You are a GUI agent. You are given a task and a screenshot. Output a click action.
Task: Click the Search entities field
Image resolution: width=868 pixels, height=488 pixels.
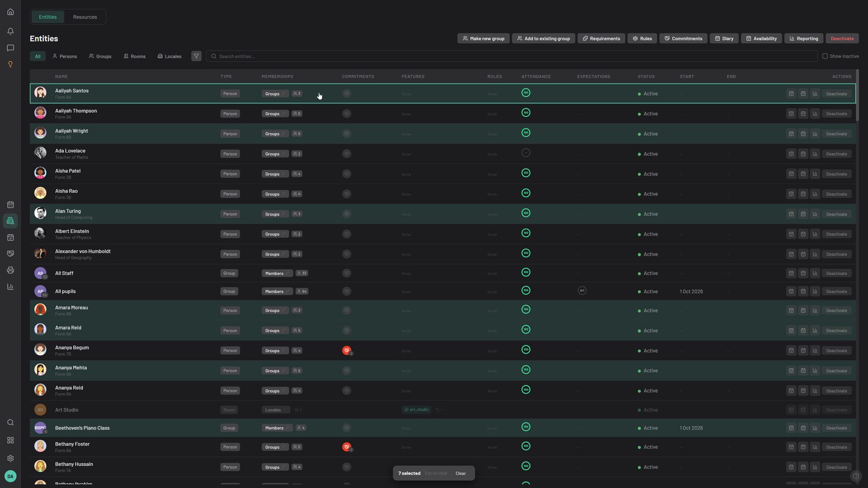pos(512,56)
